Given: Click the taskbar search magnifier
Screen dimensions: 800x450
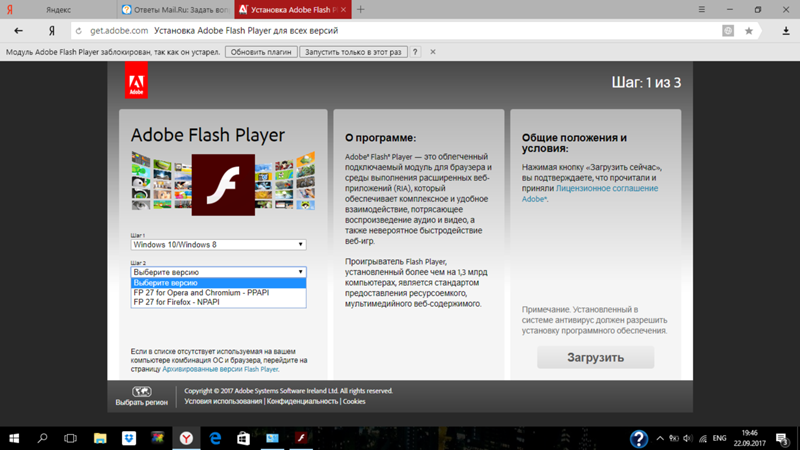Looking at the screenshot, I should pyautogui.click(x=42, y=438).
